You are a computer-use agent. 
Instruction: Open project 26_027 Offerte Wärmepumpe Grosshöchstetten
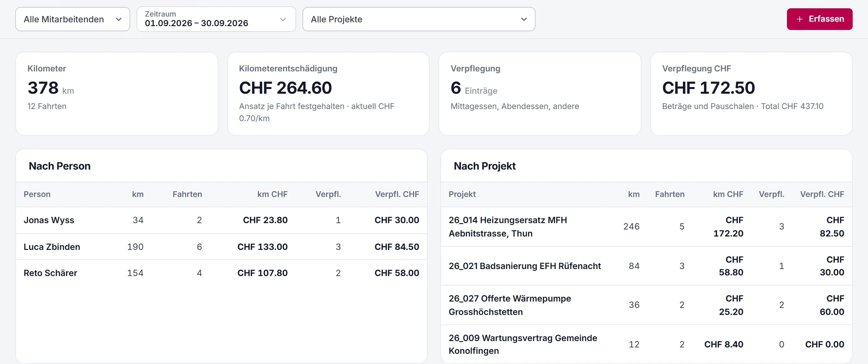pyautogui.click(x=510, y=305)
